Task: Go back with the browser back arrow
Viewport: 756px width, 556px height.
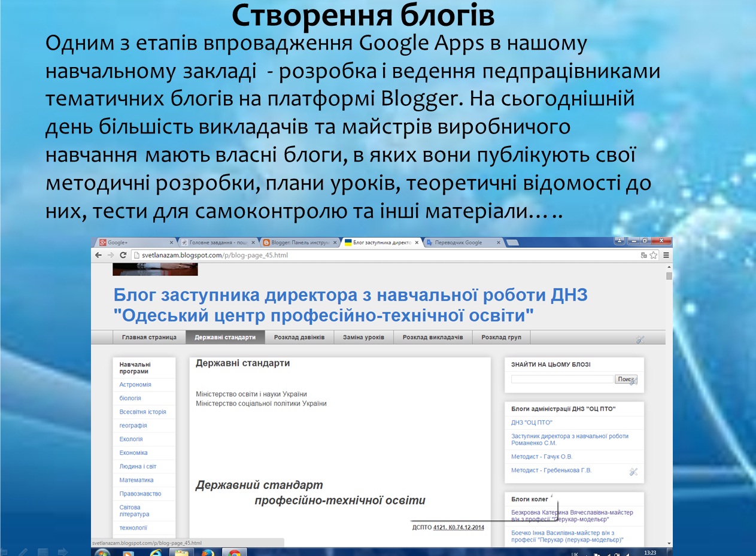Action: [99, 255]
